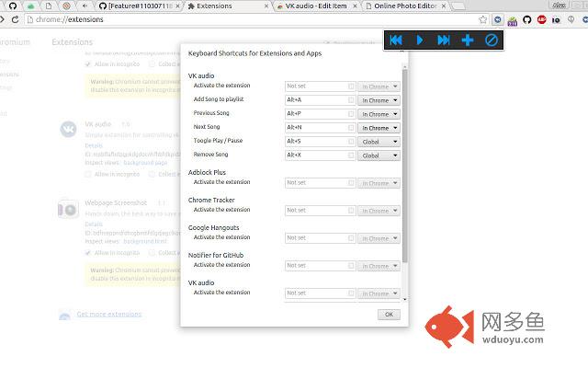Image resolution: width=588 pixels, height=368 pixels.
Task: Switch to the pinned blank page tab
Action: coord(49,6)
